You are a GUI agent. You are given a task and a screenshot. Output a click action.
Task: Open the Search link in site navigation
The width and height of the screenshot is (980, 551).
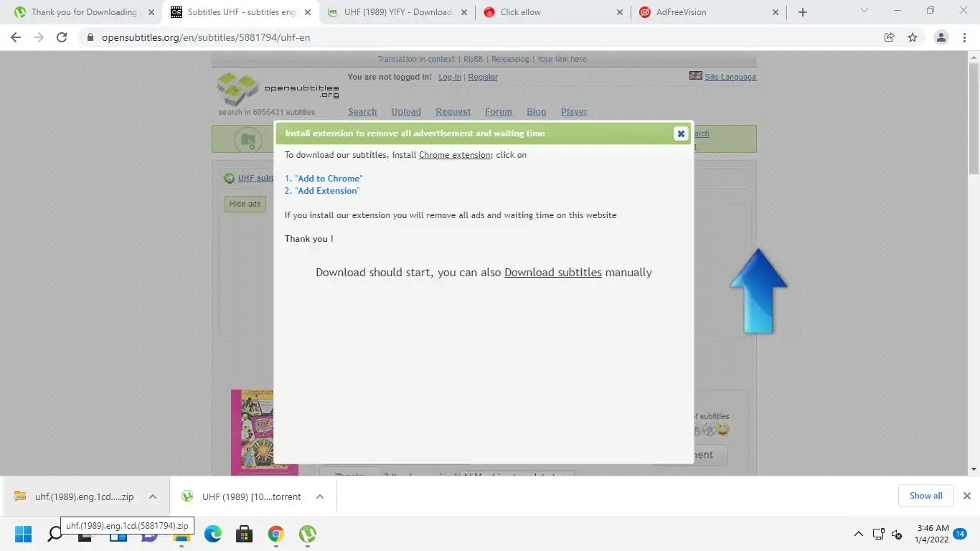(x=362, y=112)
